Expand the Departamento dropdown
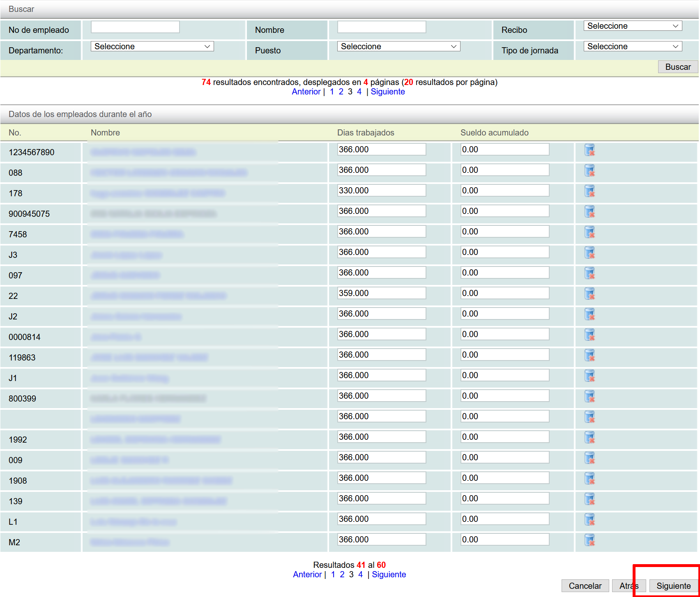The width and height of the screenshot is (700, 597). coord(152,46)
